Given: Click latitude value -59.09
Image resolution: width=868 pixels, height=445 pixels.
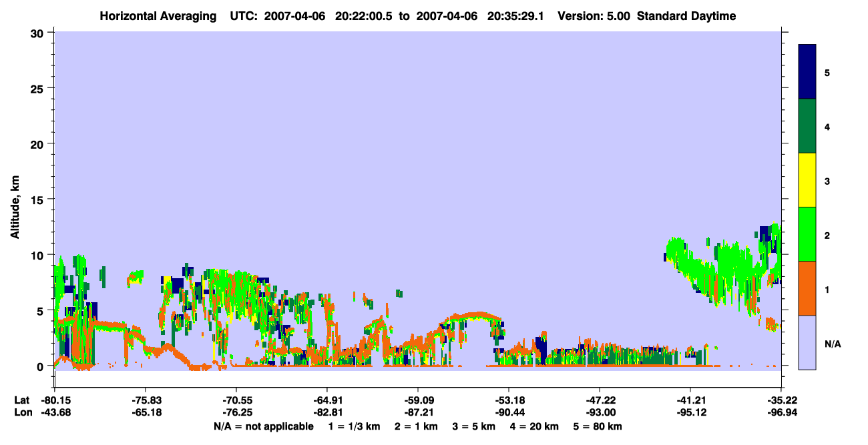Looking at the screenshot, I should coord(418,400).
